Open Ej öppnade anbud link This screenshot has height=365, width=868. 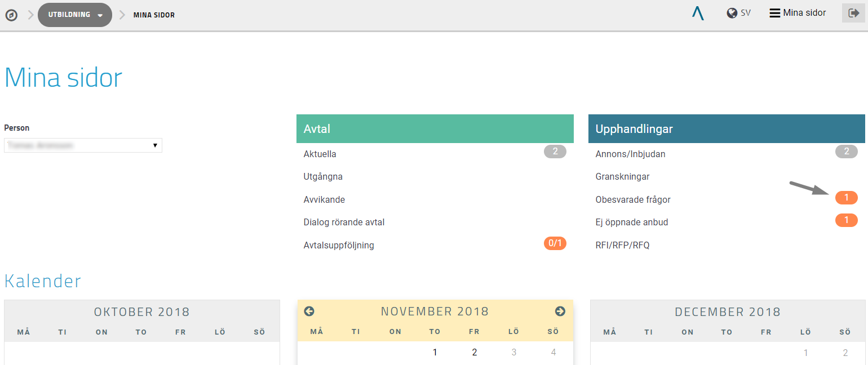pyautogui.click(x=632, y=222)
